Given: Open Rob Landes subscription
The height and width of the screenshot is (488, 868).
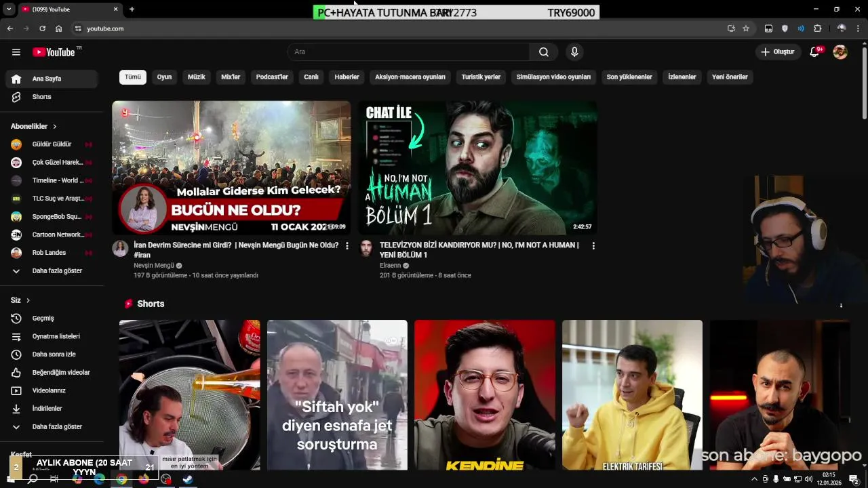Looking at the screenshot, I should click(52, 253).
